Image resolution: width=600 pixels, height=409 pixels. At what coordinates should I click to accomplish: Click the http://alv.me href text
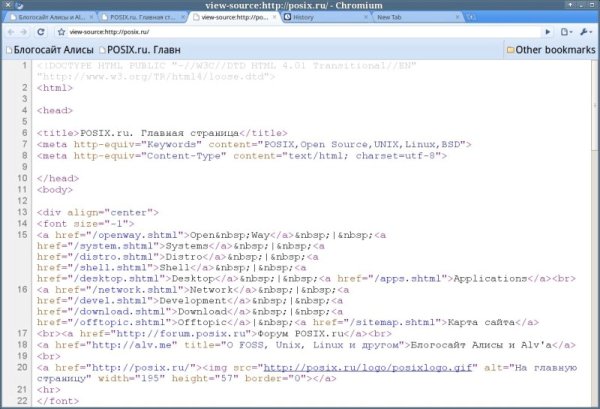pyautogui.click(x=131, y=345)
